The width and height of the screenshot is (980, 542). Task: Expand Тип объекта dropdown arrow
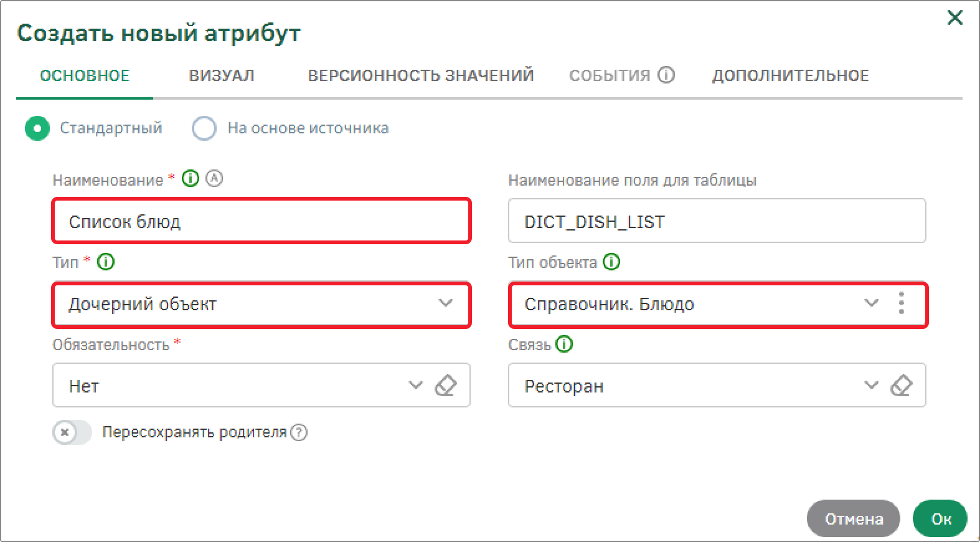coord(871,303)
